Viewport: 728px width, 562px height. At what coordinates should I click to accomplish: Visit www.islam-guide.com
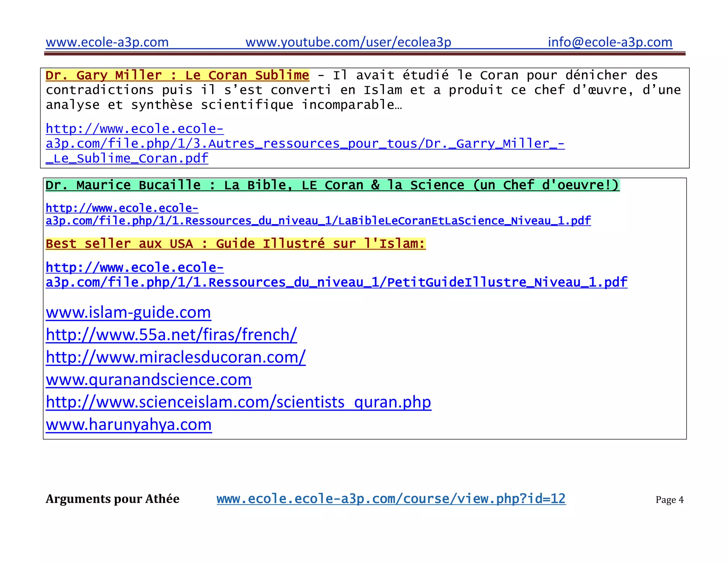(x=128, y=312)
